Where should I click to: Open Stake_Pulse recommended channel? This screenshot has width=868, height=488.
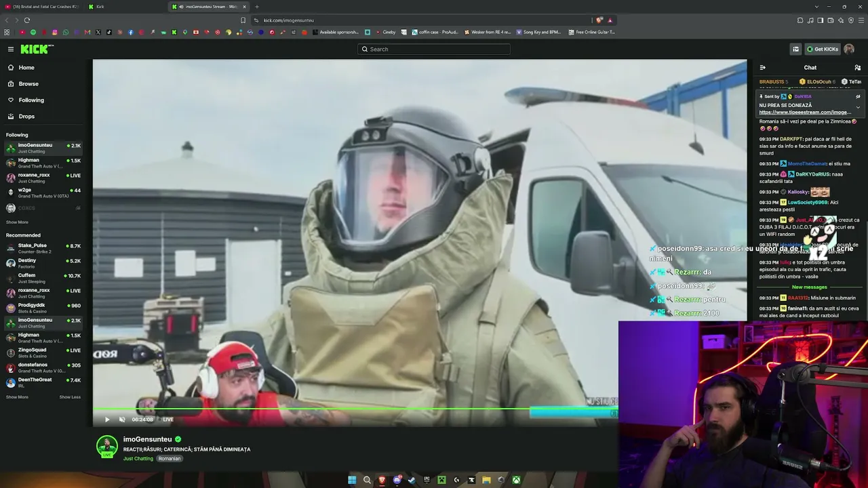point(43,248)
